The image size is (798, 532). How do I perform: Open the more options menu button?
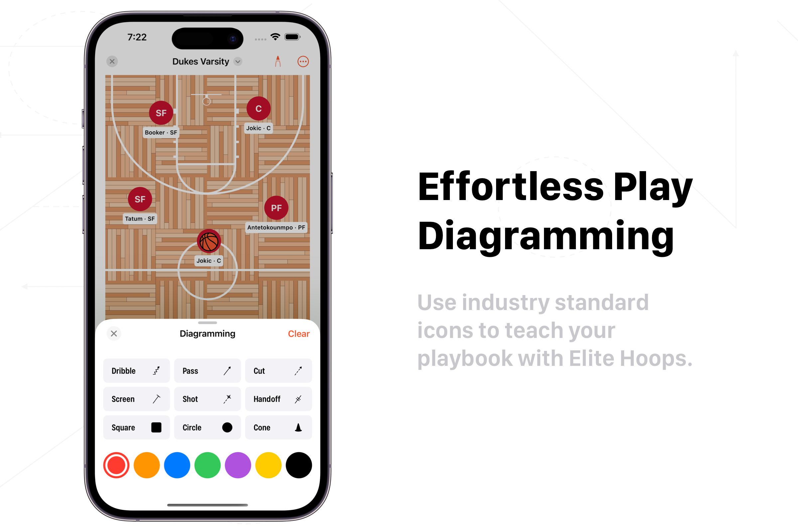303,62
